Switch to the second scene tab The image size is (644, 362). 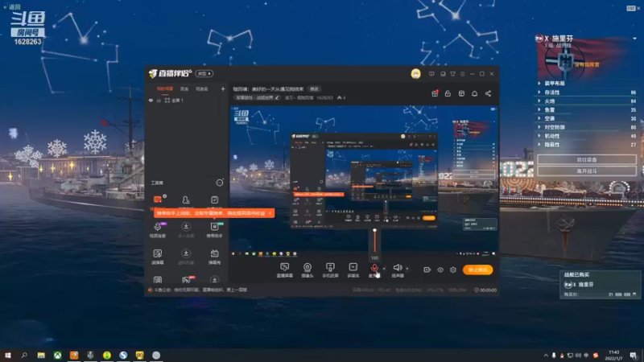[x=184, y=88]
